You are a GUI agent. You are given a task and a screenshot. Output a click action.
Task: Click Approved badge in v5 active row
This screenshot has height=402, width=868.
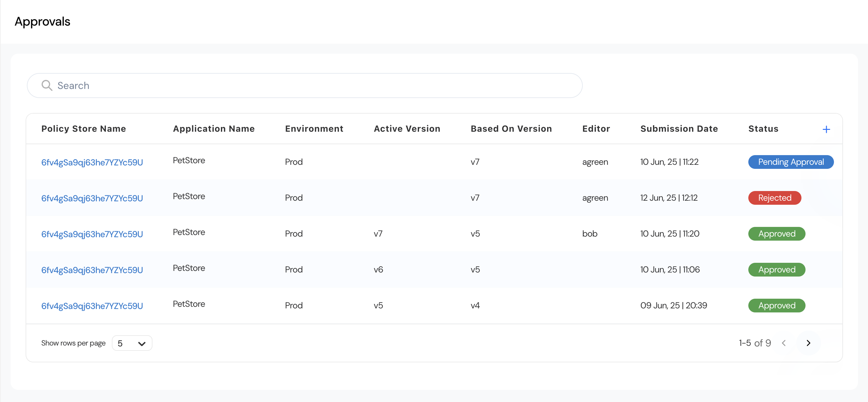(x=776, y=305)
